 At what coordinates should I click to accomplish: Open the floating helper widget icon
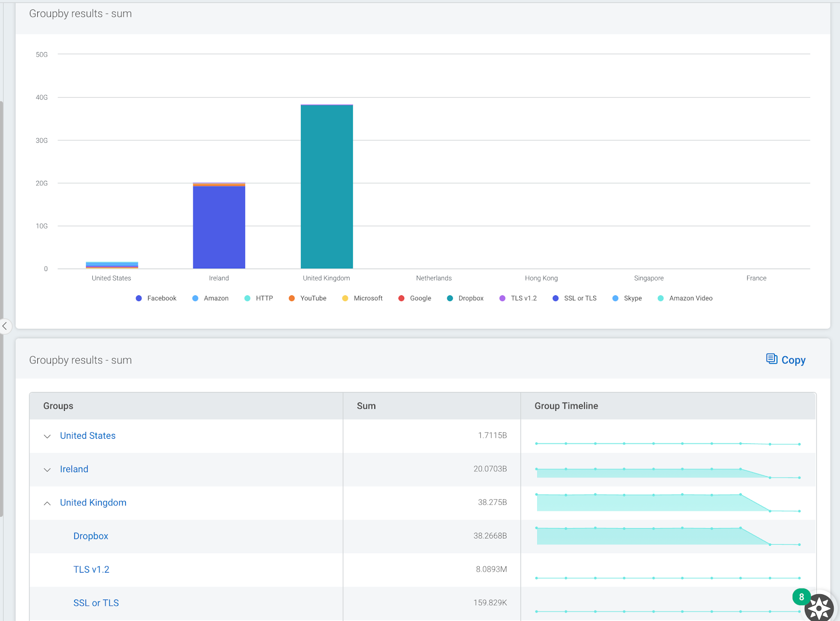tap(818, 608)
